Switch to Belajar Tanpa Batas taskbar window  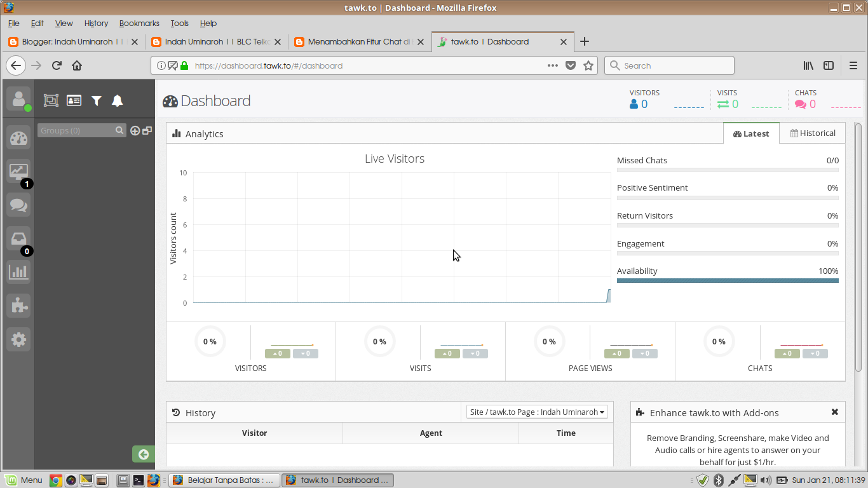click(x=224, y=480)
